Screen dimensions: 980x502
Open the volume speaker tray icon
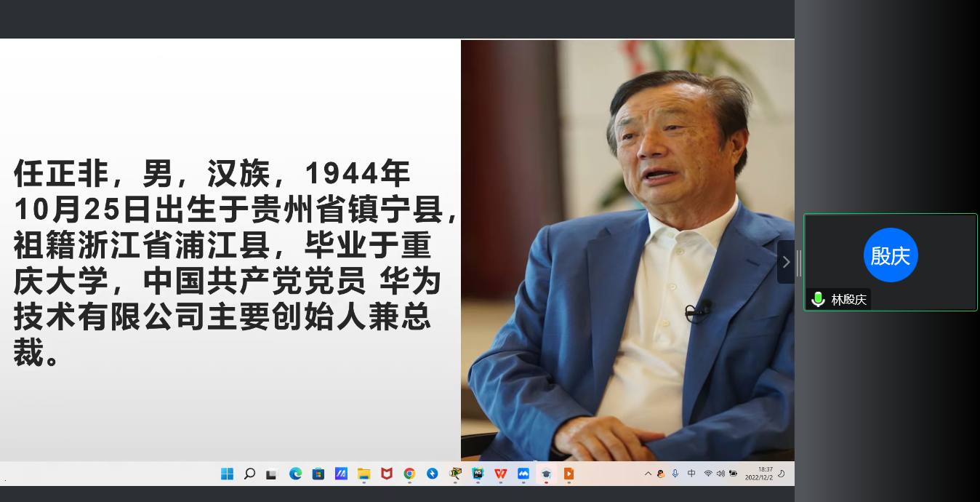(x=720, y=474)
